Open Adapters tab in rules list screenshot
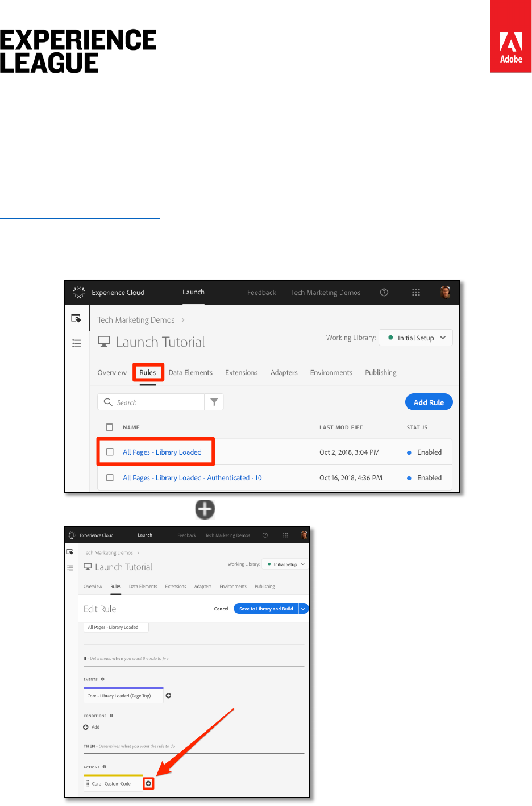The height and width of the screenshot is (806, 532). tap(284, 373)
